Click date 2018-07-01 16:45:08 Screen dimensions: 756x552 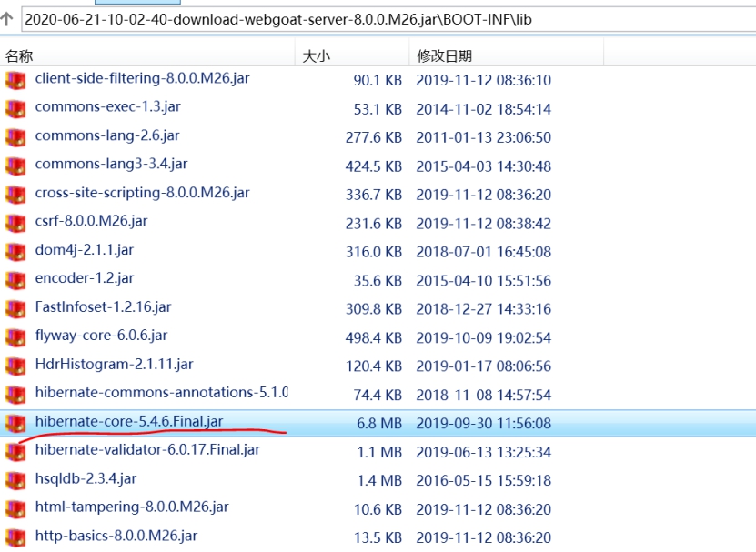point(484,252)
